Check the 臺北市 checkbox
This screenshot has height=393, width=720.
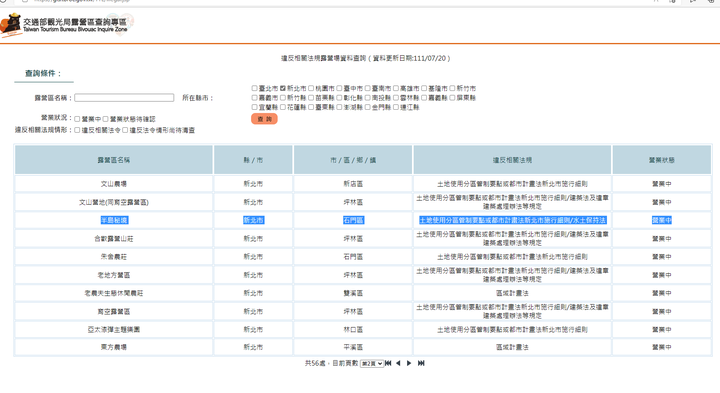[254, 88]
